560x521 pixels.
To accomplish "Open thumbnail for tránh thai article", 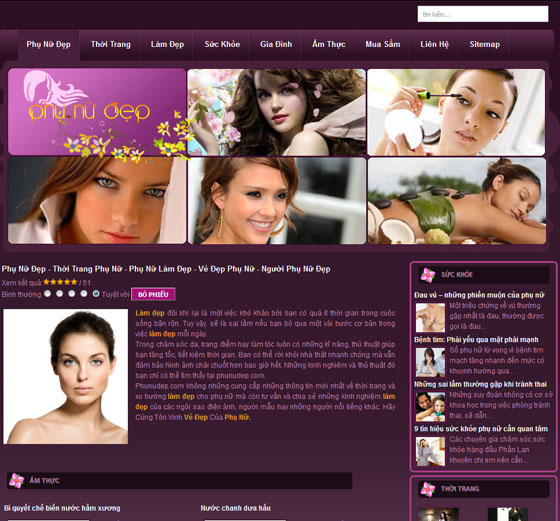I will coord(430,407).
